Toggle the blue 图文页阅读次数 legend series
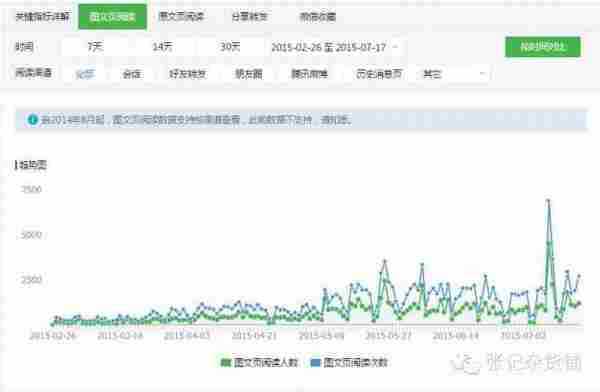Viewport: 600px width, 392px height. point(349,362)
